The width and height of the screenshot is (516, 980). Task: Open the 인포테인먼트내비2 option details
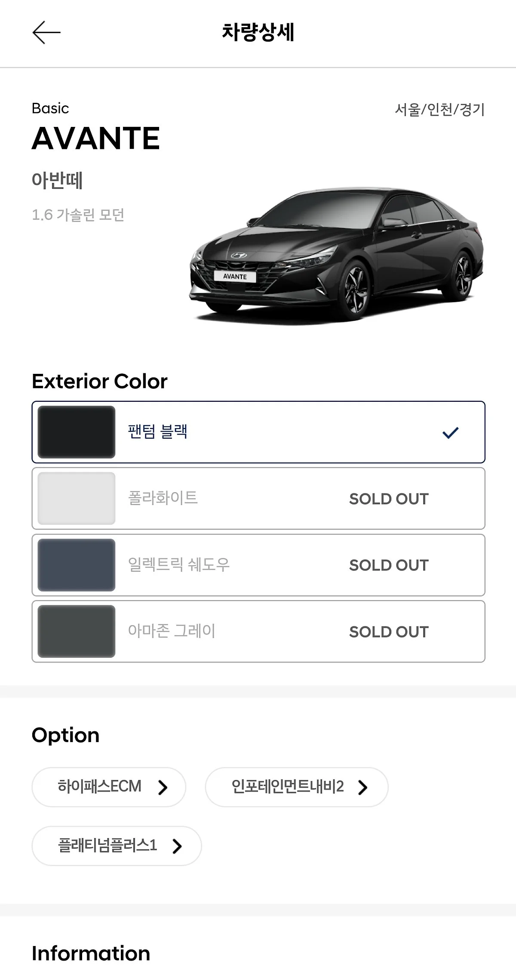click(297, 787)
